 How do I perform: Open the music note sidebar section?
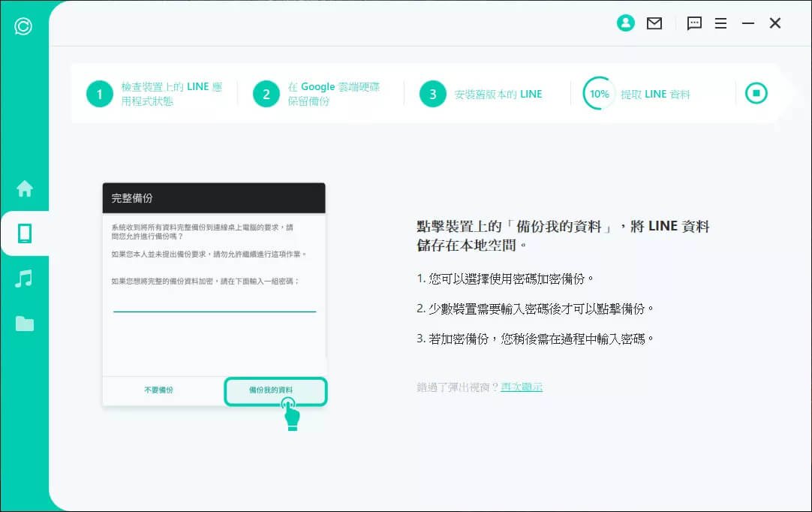coord(25,279)
